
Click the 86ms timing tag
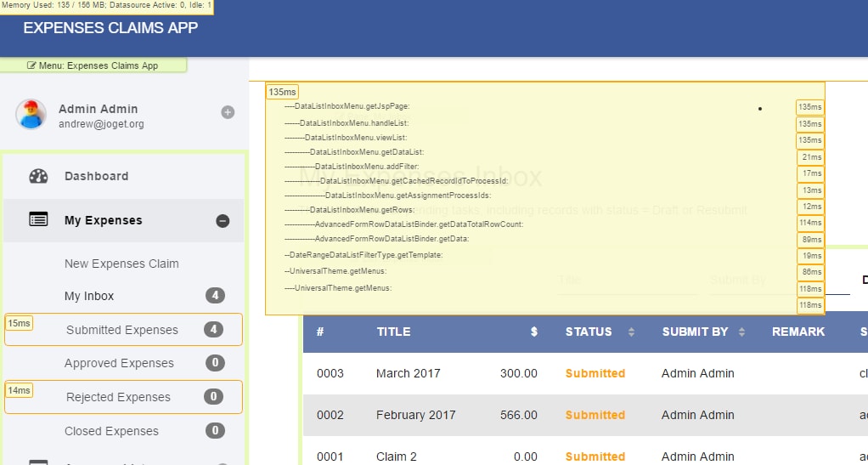coord(812,272)
